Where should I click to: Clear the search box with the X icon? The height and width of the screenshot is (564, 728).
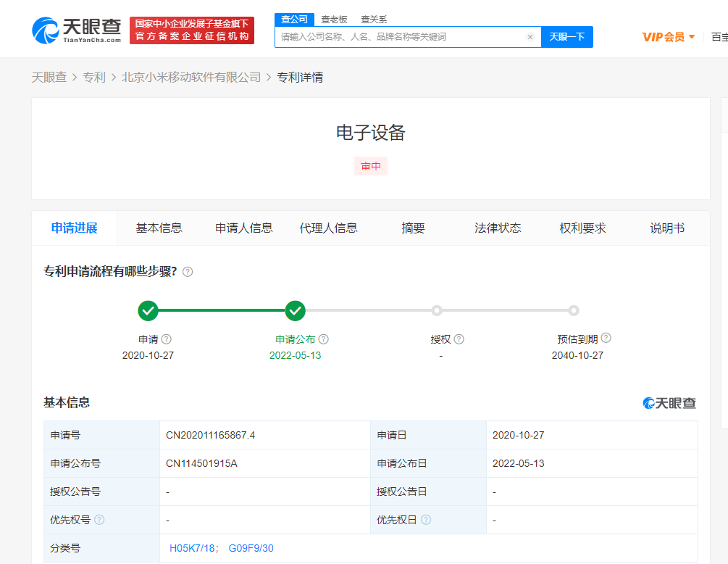tap(530, 37)
